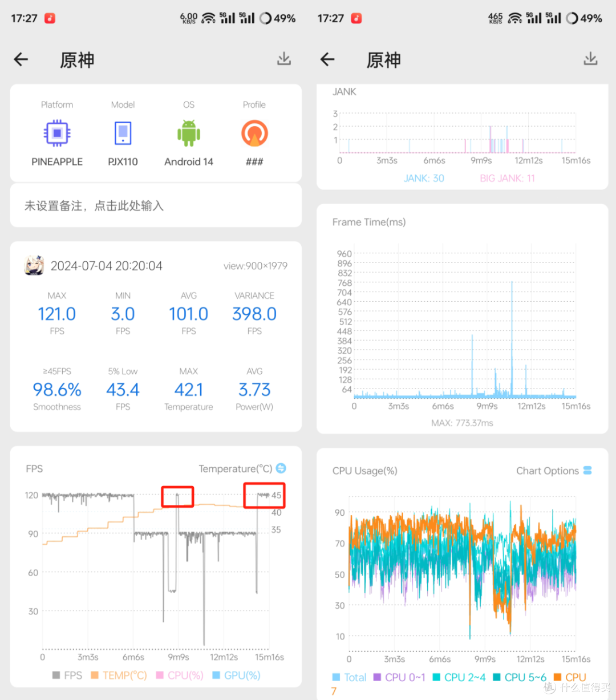Select the AVG 101.0 FPS value
The width and height of the screenshot is (616, 700).
tap(189, 314)
